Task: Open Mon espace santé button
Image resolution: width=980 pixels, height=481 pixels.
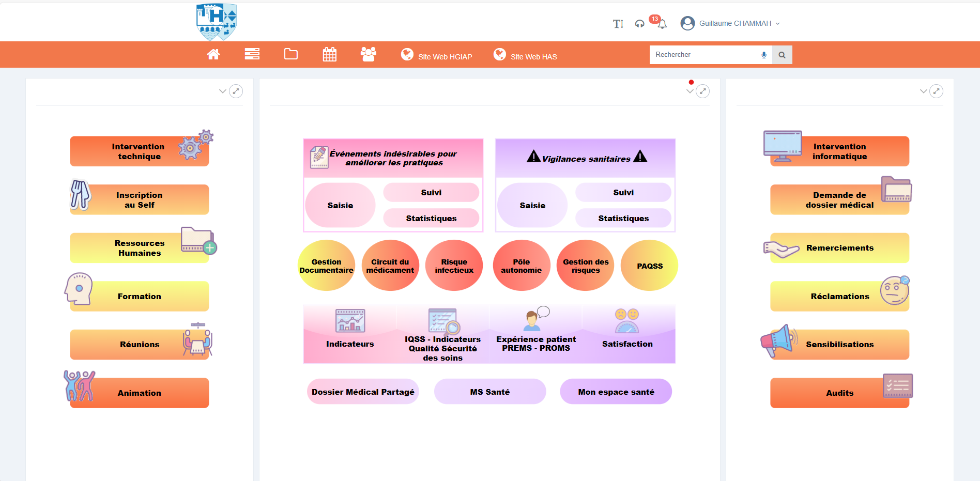Action: [616, 392]
